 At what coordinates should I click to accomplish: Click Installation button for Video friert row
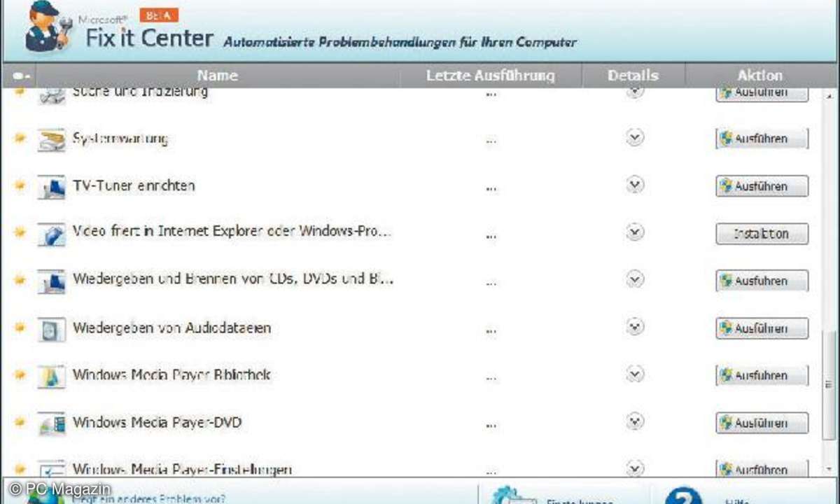762,234
